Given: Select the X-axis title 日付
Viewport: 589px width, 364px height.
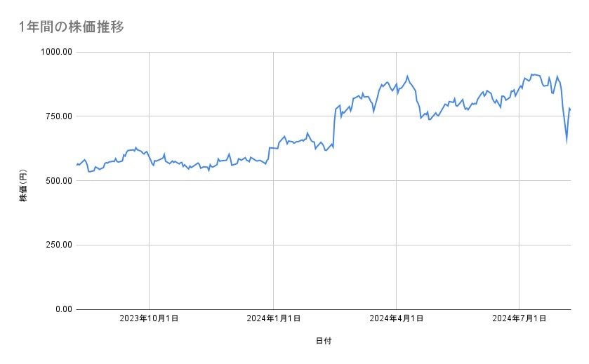Looking at the screenshot, I should point(324,341).
